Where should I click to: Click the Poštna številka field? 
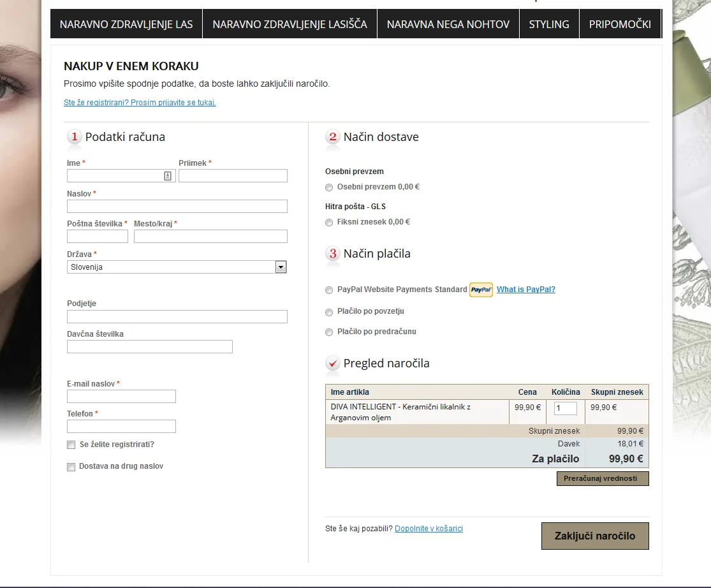(98, 236)
